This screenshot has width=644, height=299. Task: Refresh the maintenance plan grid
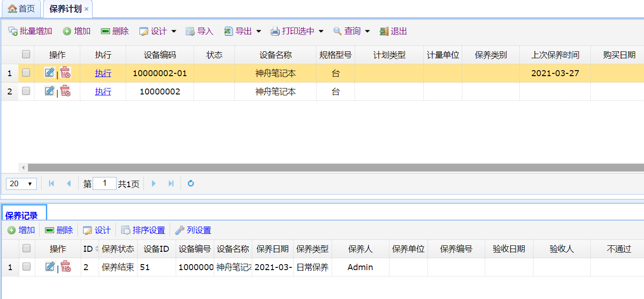pyautogui.click(x=191, y=183)
